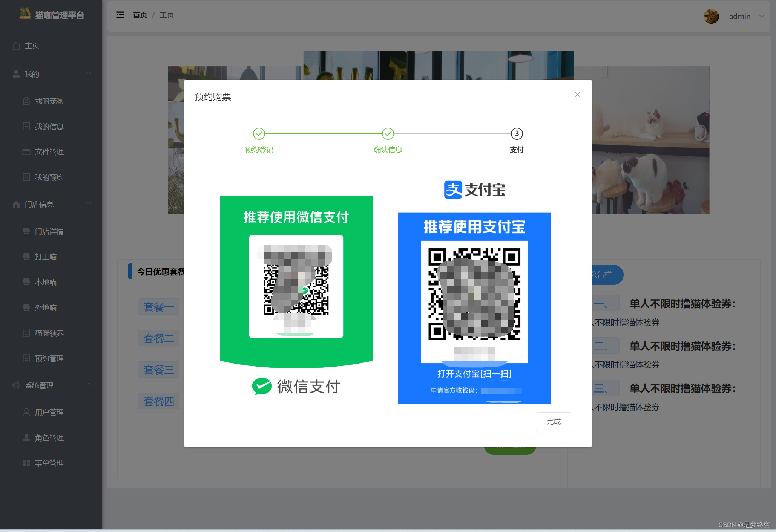Click the cat café photo on the right
Image resolution: width=776 pixels, height=532 pixels.
tap(650, 140)
